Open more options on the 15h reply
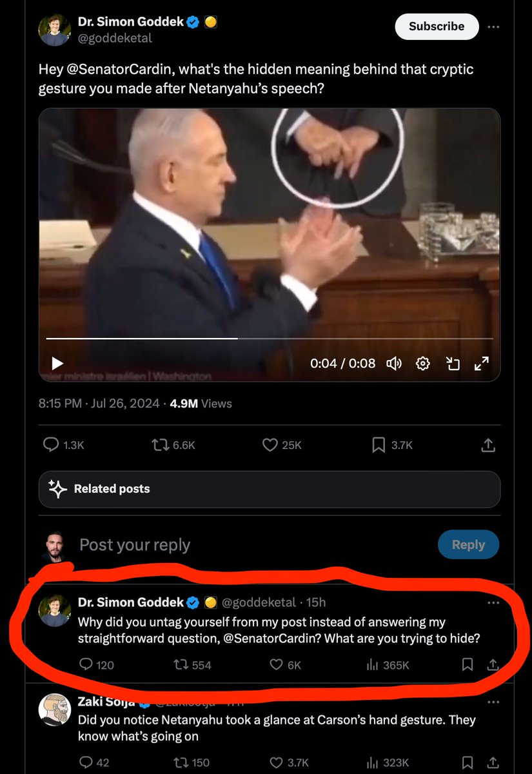This screenshot has height=774, width=532. (493, 602)
